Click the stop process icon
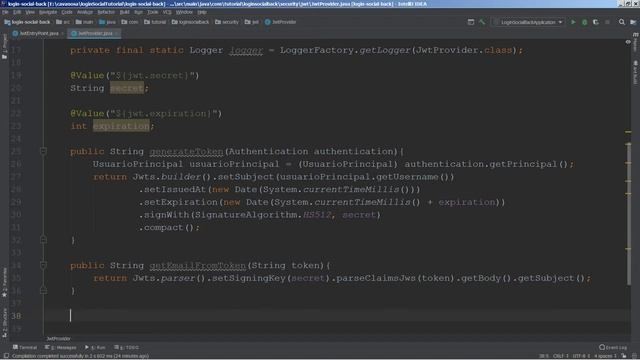The width and height of the screenshot is (640, 360). pyautogui.click(x=607, y=22)
